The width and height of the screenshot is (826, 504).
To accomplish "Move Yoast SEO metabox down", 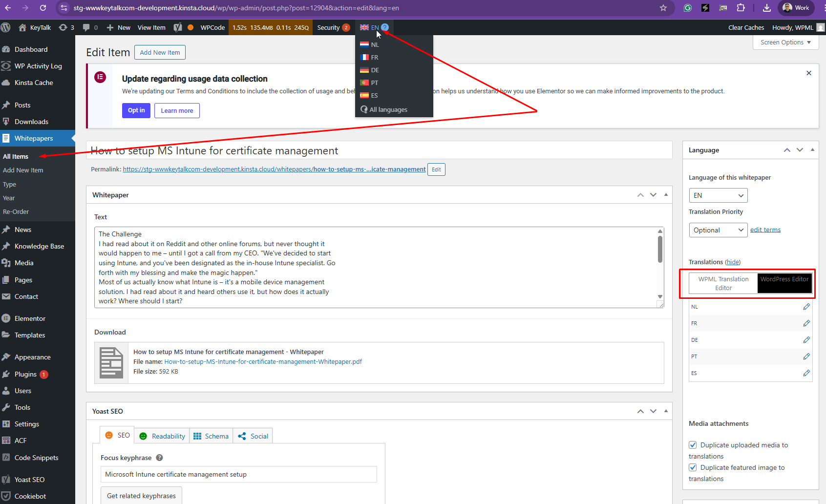I will (x=653, y=411).
